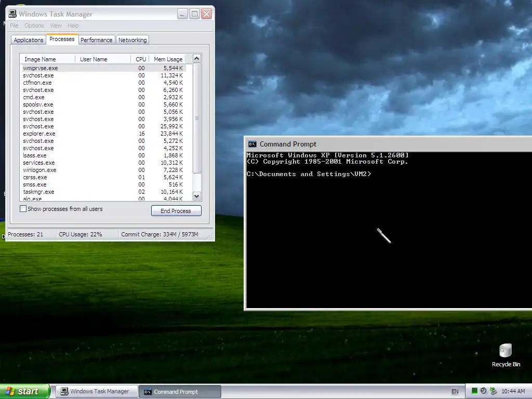Open the Help menu
This screenshot has width=532, height=399.
[73, 25]
